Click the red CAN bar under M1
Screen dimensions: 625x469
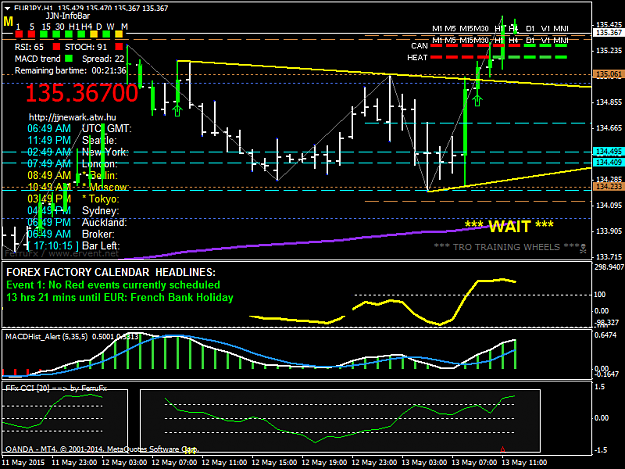coord(437,46)
